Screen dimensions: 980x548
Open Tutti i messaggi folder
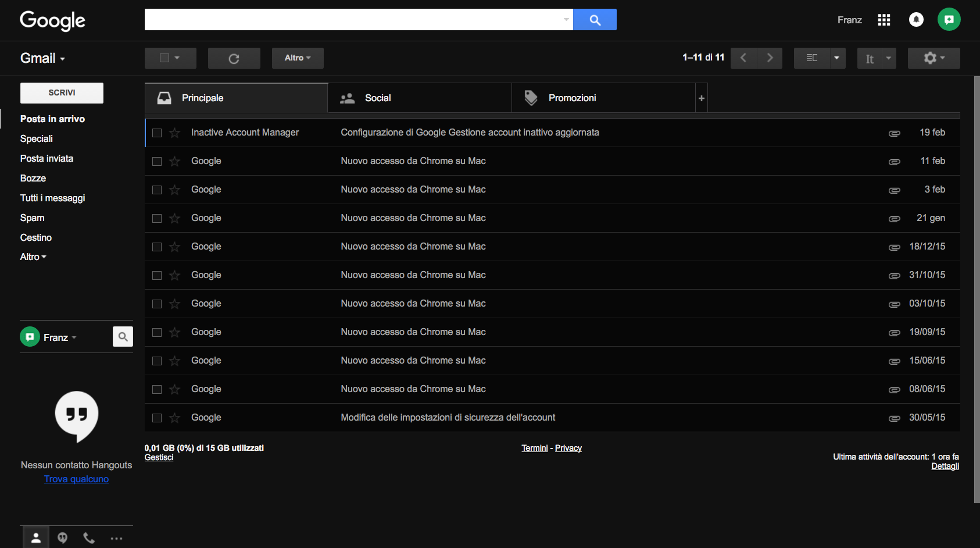pos(52,198)
